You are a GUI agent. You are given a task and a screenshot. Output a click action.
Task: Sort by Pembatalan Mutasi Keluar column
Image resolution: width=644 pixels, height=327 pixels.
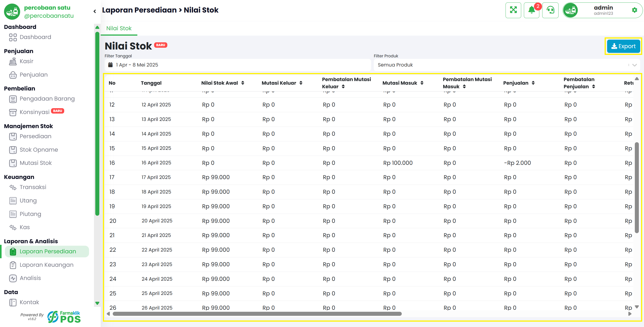click(x=343, y=87)
